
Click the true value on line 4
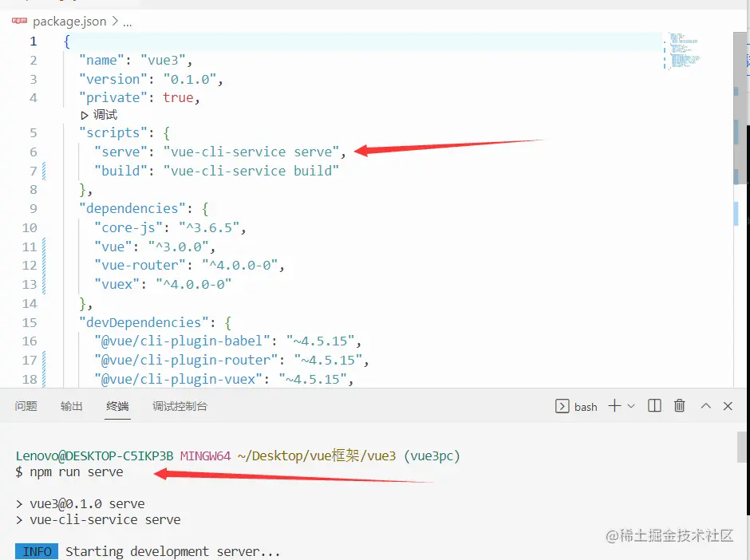point(178,97)
